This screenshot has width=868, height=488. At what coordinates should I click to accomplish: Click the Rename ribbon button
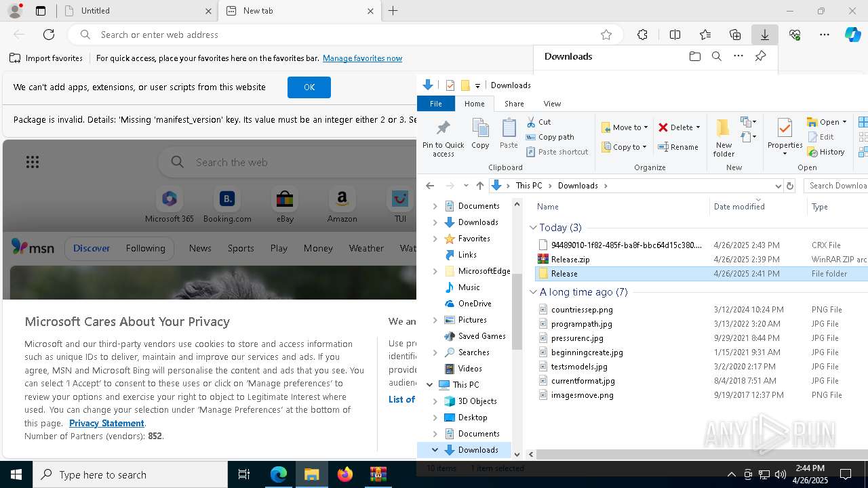pyautogui.click(x=677, y=147)
